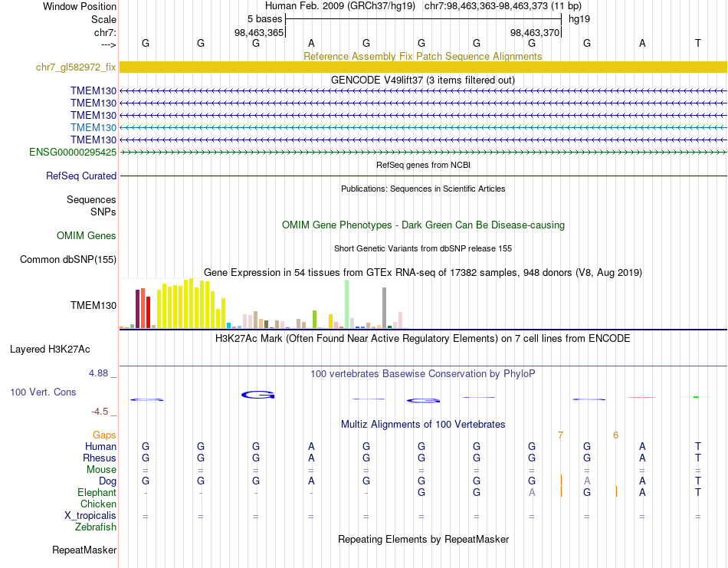Click OMIM Gene Phenotypes track title

point(424,225)
